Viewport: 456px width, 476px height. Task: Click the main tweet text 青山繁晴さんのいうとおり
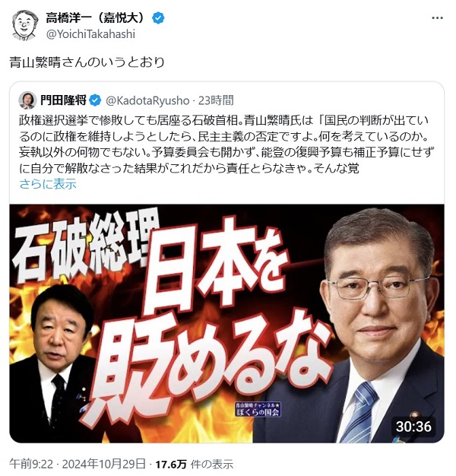click(x=87, y=62)
